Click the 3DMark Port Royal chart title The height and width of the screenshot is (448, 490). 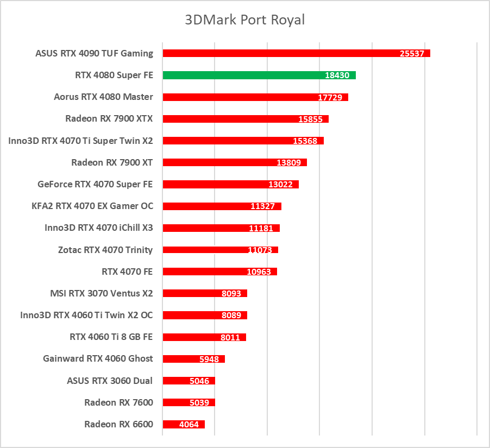point(244,20)
